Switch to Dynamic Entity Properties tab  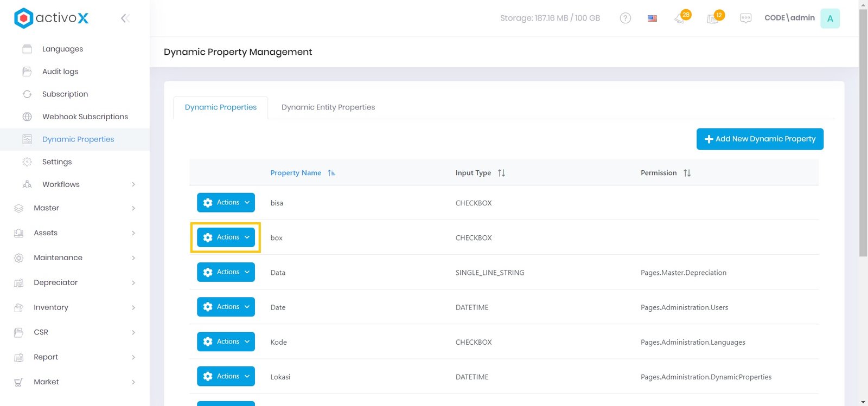click(x=328, y=107)
